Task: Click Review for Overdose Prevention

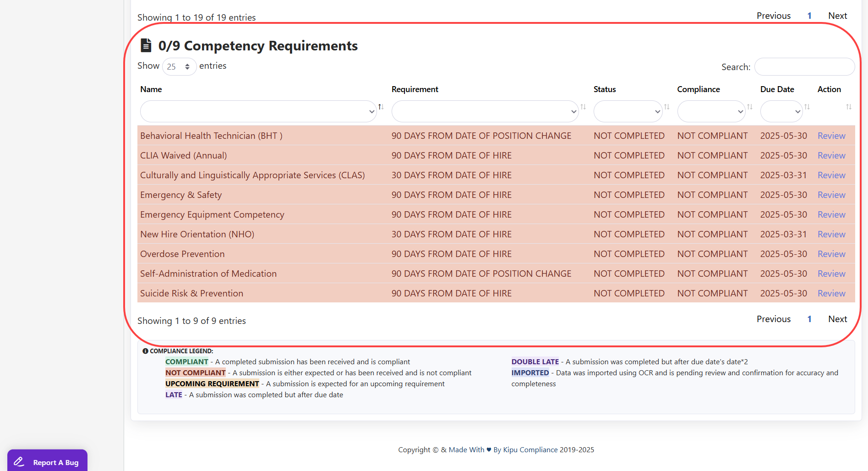Action: [831, 254]
